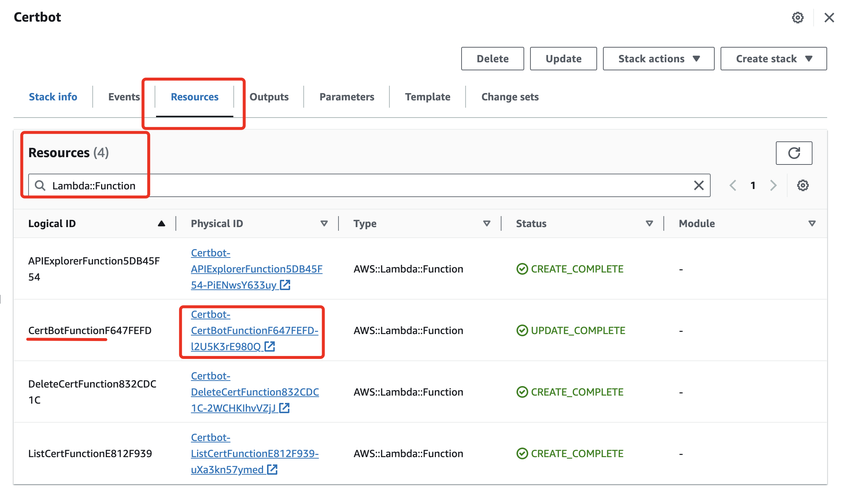Select DeleteCertFunction832CDC1C logical ID text
The image size is (844, 504).
click(92, 392)
